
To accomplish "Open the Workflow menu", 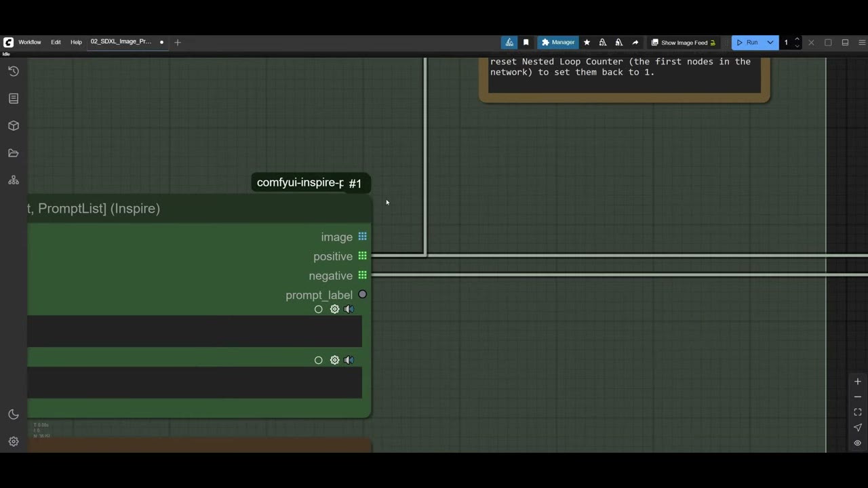I will [30, 42].
